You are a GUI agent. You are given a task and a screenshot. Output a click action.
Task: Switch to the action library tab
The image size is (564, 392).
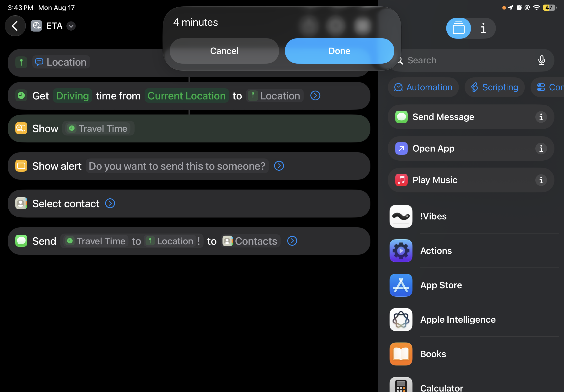(458, 28)
